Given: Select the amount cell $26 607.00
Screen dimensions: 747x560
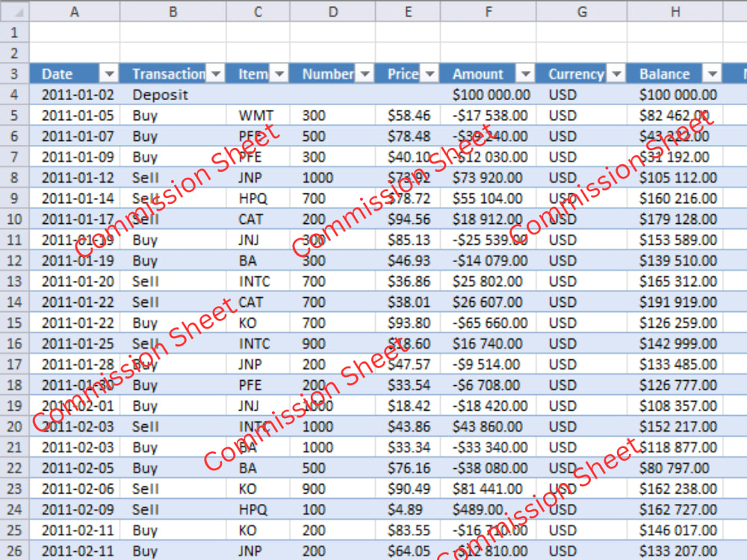Looking at the screenshot, I should (x=489, y=302).
